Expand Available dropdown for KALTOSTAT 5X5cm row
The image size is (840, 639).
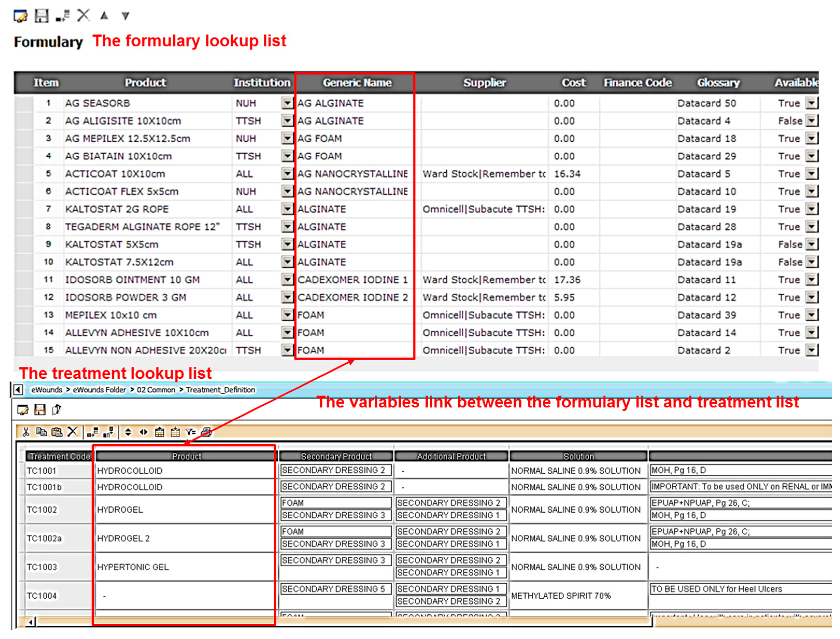pos(812,244)
